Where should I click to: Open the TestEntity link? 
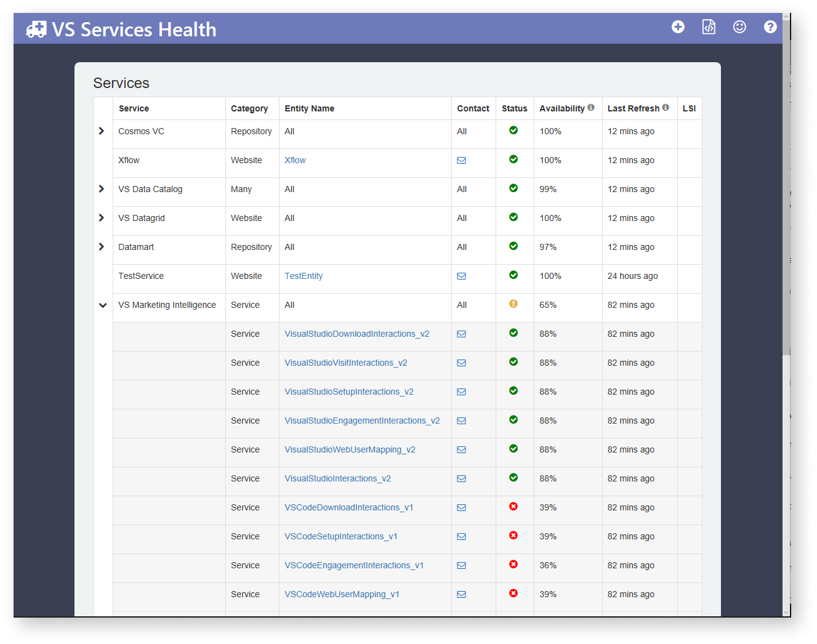click(304, 276)
